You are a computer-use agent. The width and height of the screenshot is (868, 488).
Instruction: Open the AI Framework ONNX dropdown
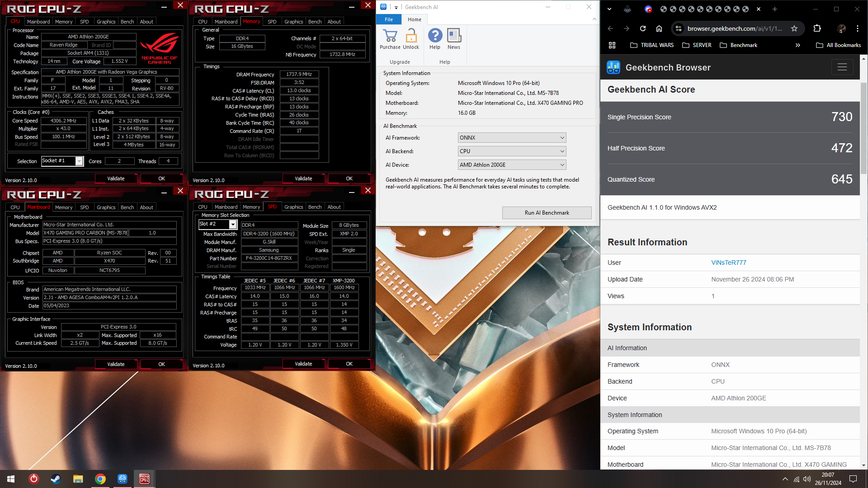pos(512,138)
